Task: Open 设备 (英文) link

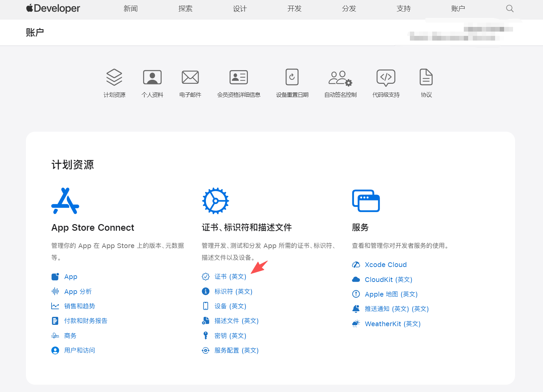Action: click(x=231, y=306)
